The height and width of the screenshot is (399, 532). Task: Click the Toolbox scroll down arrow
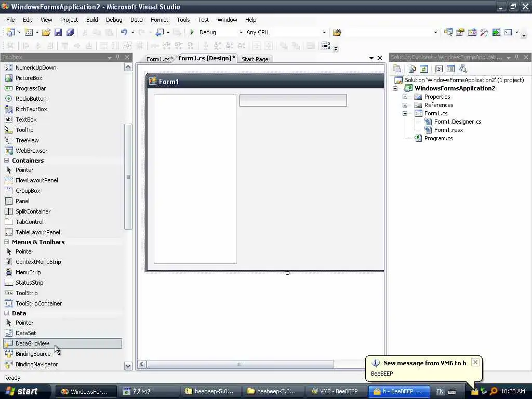pos(128,366)
